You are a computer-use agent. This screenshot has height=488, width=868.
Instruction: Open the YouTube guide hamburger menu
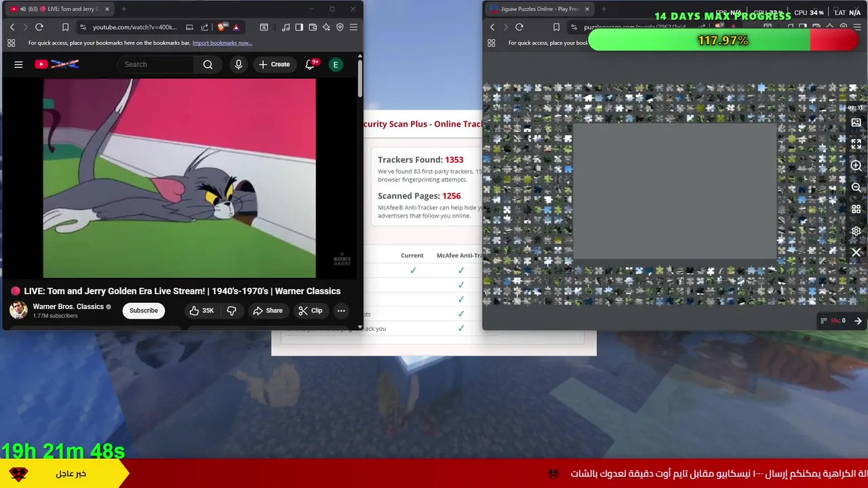[x=18, y=64]
